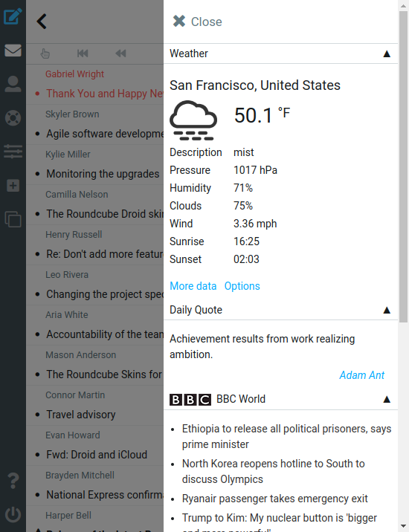Collapse the Weather section
This screenshot has height=532, width=409.
(387, 53)
